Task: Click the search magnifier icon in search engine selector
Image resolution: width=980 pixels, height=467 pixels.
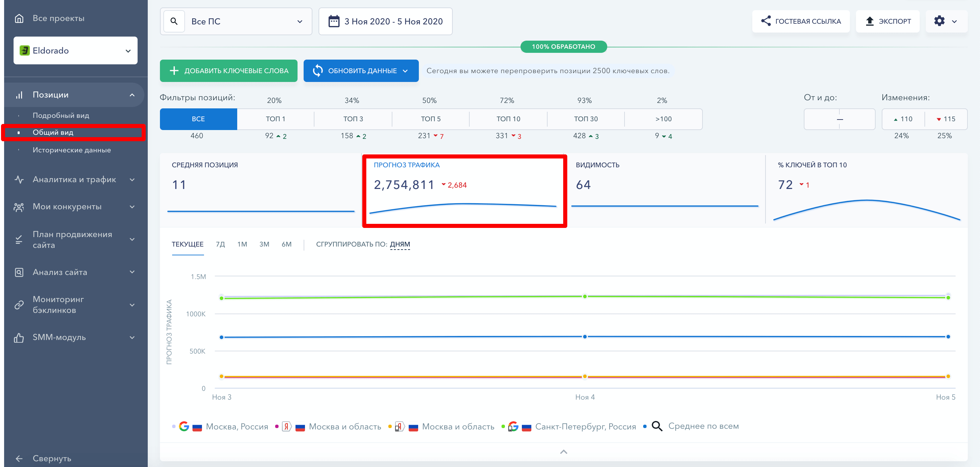Action: (174, 21)
